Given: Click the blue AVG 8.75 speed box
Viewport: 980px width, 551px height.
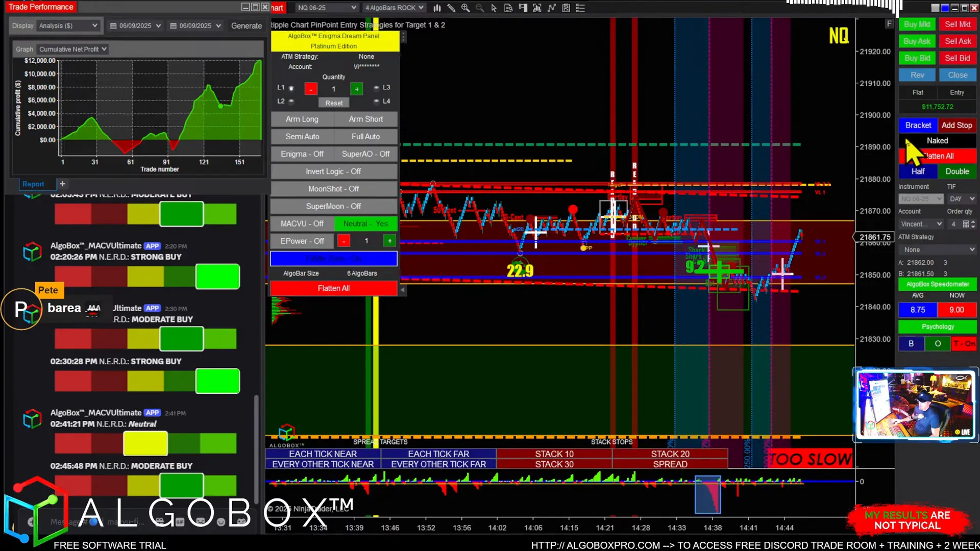Looking at the screenshot, I should coord(918,310).
